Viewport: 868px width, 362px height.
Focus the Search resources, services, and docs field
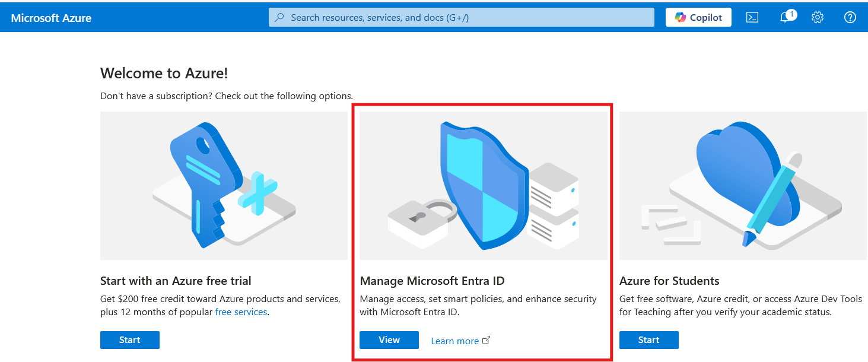[462, 17]
